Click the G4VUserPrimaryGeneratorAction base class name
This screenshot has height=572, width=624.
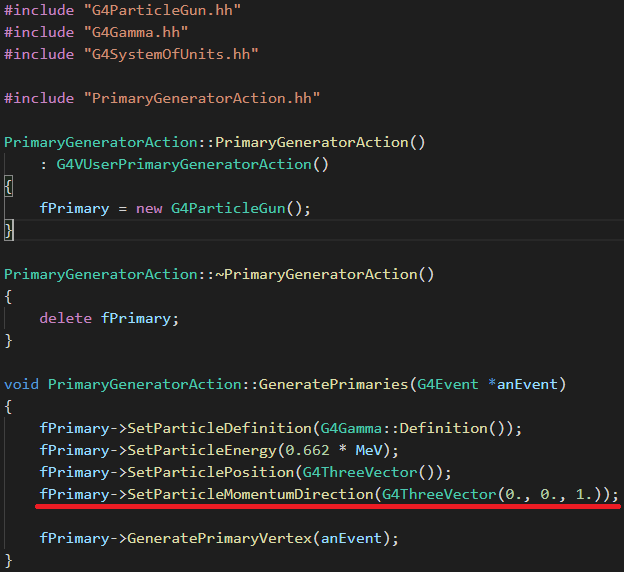(187, 164)
